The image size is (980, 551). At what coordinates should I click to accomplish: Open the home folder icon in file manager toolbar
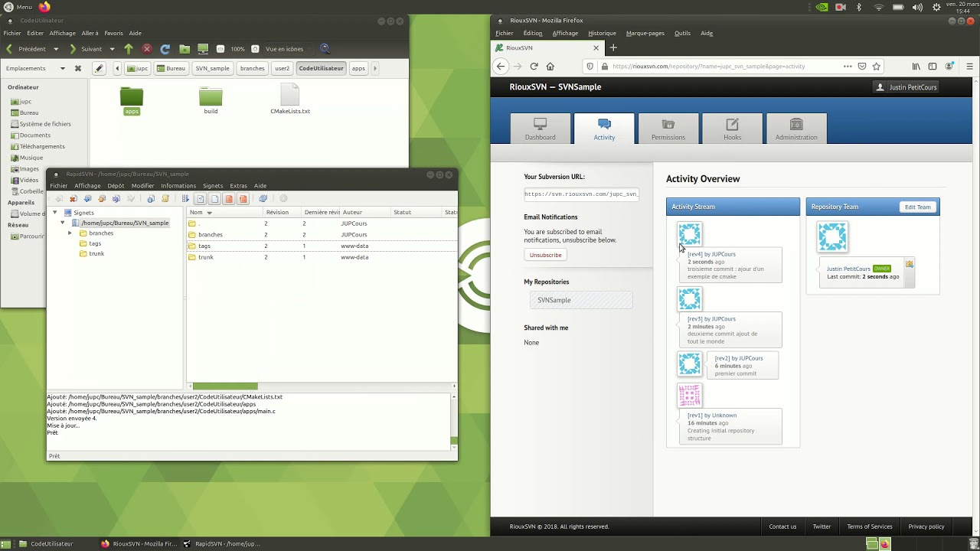pos(185,49)
